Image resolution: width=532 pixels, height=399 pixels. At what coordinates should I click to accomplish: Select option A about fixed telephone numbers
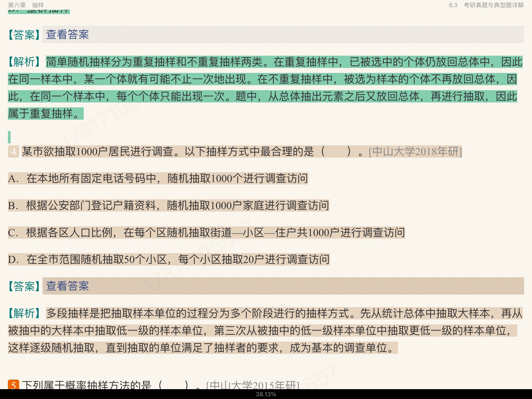(x=158, y=178)
